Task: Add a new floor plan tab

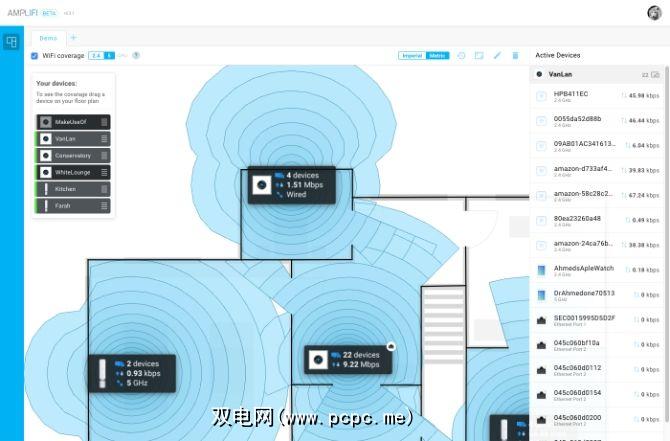Action: click(x=73, y=38)
